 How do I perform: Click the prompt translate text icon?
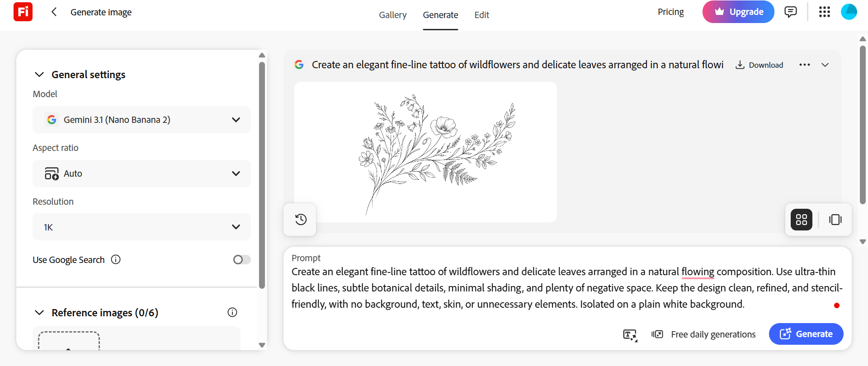pos(630,335)
